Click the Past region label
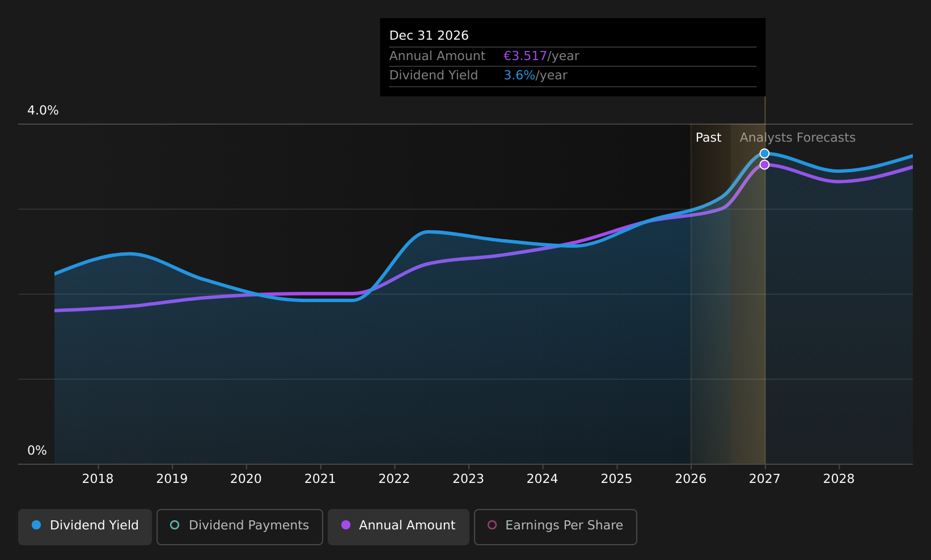The height and width of the screenshot is (560, 931). point(708,138)
